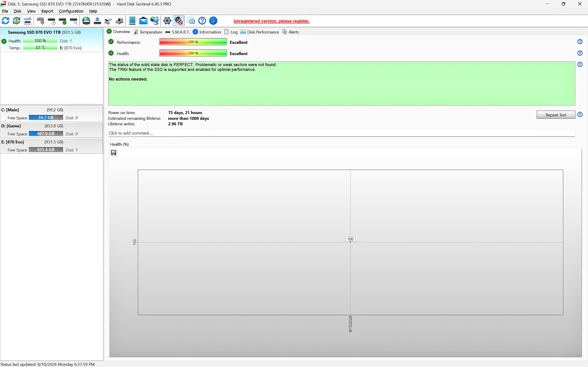Click the Health 100 % gradient bar
Image resolution: width=588 pixels, height=367 pixels.
click(193, 53)
